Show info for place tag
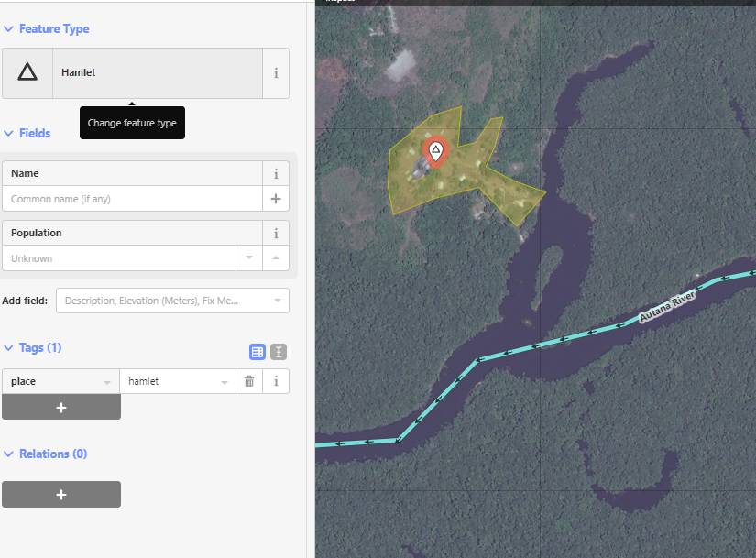The height and width of the screenshot is (558, 756). (x=276, y=381)
